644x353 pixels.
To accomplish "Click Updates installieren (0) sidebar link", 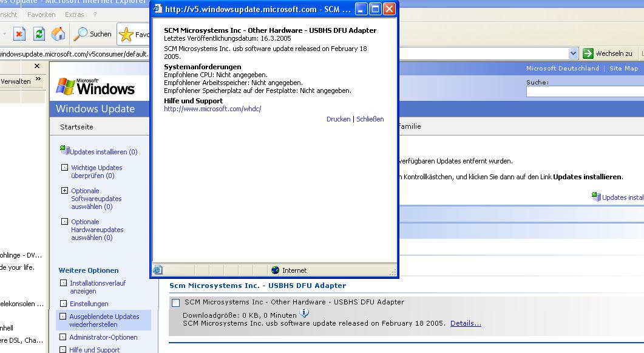I will point(104,152).
